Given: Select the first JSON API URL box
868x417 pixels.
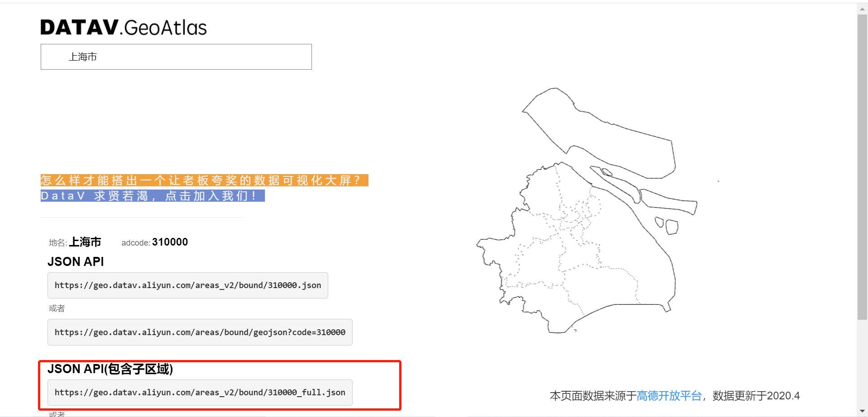Looking at the screenshot, I should point(188,285).
